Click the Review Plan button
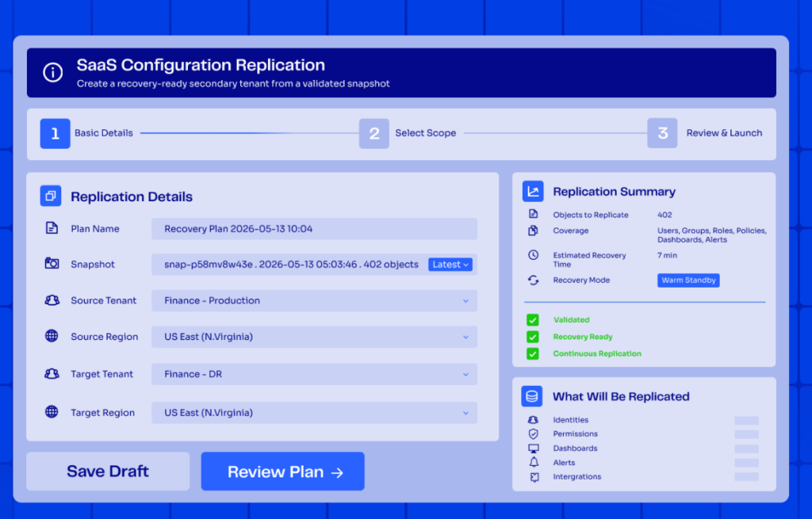Image resolution: width=812 pixels, height=519 pixels. pyautogui.click(x=283, y=471)
